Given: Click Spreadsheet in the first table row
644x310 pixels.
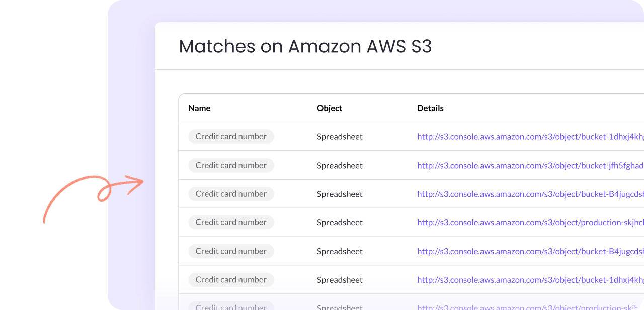Looking at the screenshot, I should 340,136.
